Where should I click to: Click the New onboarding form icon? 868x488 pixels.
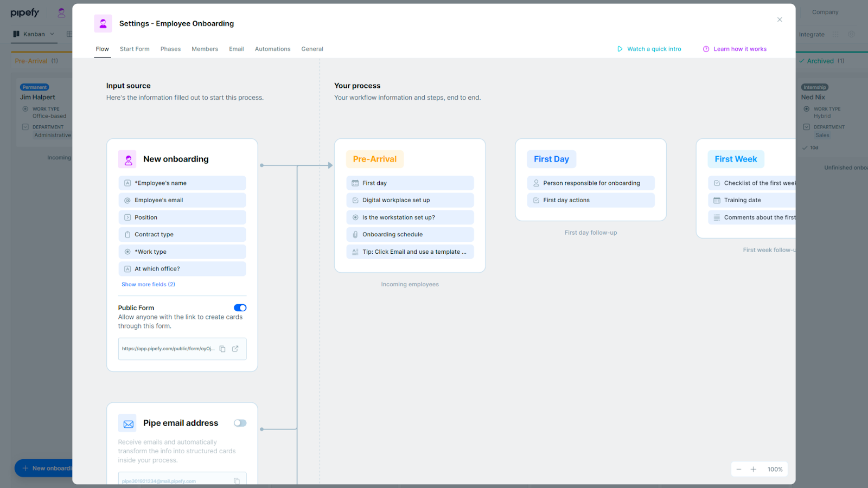point(128,159)
